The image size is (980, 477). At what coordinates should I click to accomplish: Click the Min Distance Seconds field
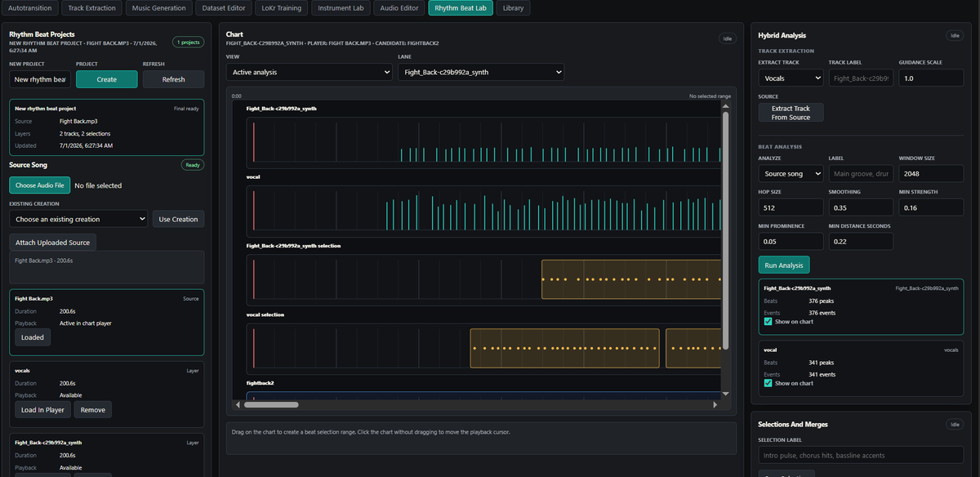(861, 241)
